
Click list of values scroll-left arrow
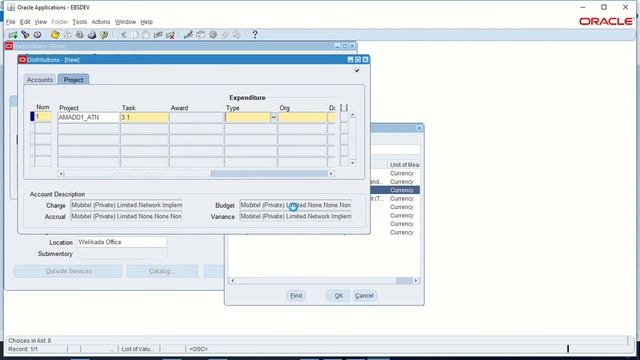[x=232, y=280]
